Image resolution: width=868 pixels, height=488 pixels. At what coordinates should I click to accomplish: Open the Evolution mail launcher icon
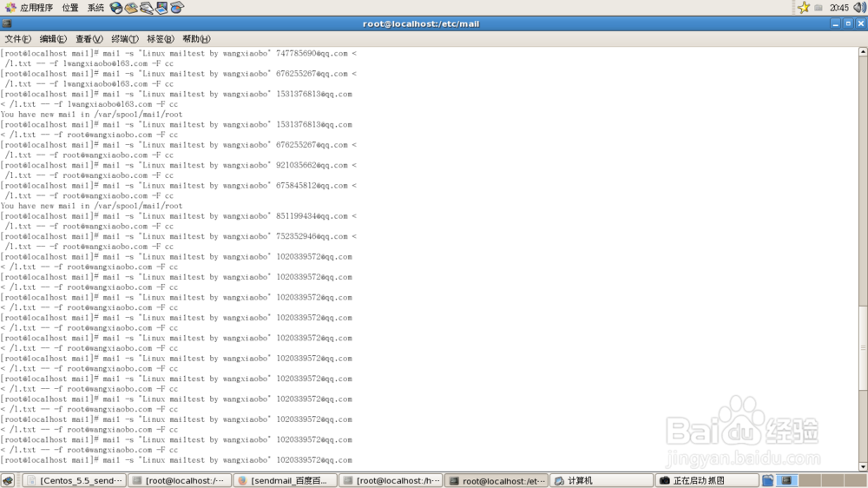pos(131,8)
